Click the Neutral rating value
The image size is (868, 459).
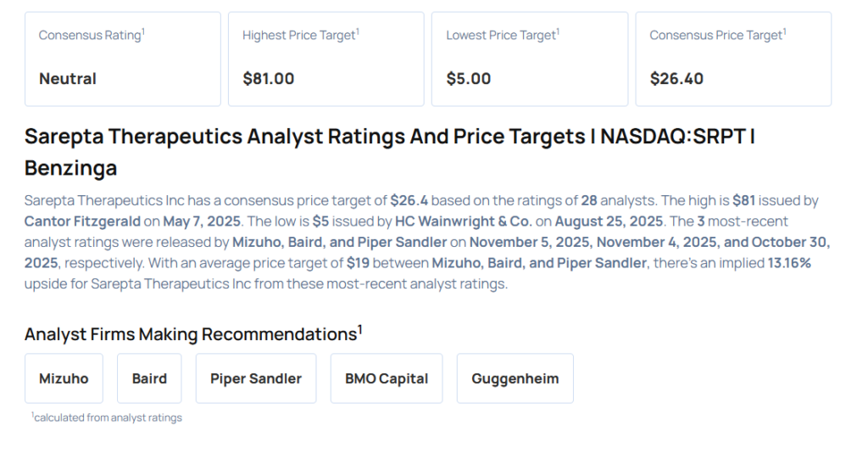point(68,79)
